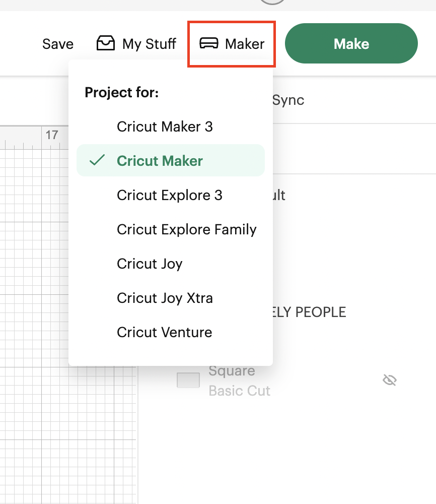The image size is (436, 504).
Task: Click the Square layer color swatch
Action: coord(188,381)
